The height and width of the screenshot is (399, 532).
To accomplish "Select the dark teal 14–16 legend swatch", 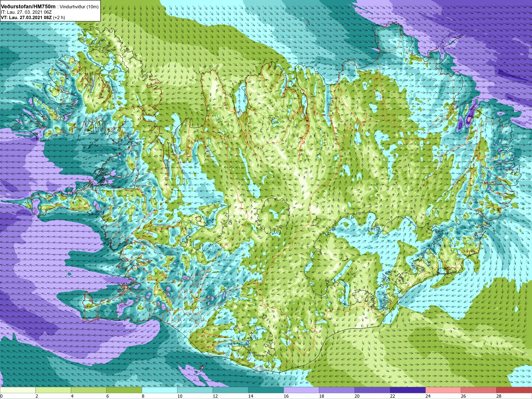I will pyautogui.click(x=266, y=390).
